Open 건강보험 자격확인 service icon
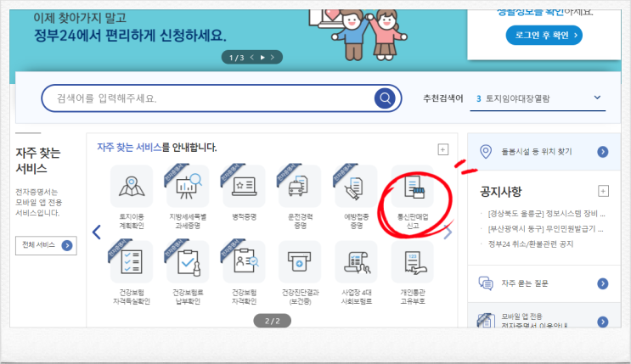The height and width of the screenshot is (364, 631). tap(244, 262)
